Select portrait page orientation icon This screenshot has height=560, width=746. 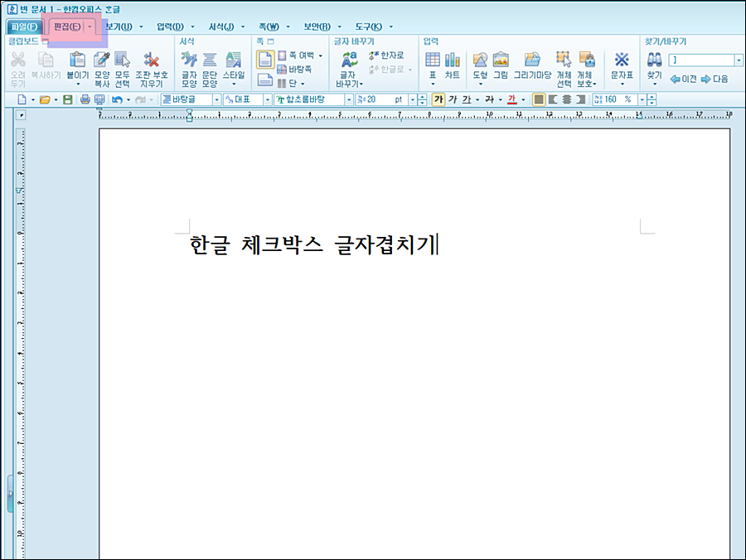(265, 60)
